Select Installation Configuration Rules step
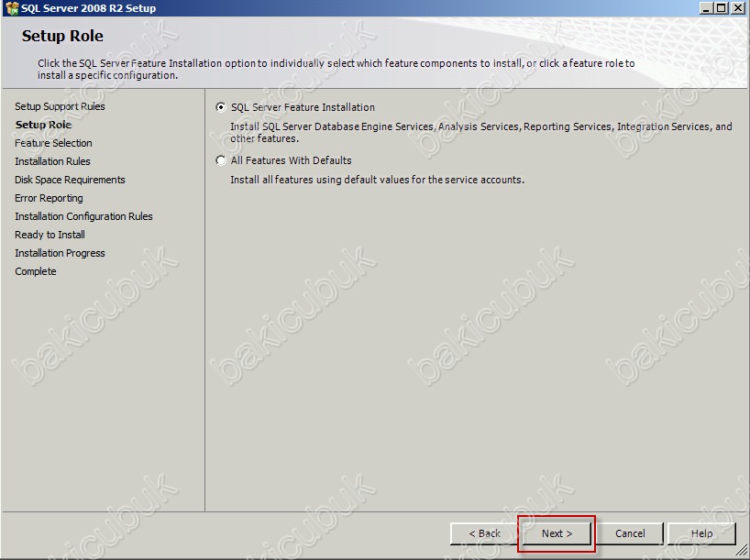The height and width of the screenshot is (560, 750). 83,216
